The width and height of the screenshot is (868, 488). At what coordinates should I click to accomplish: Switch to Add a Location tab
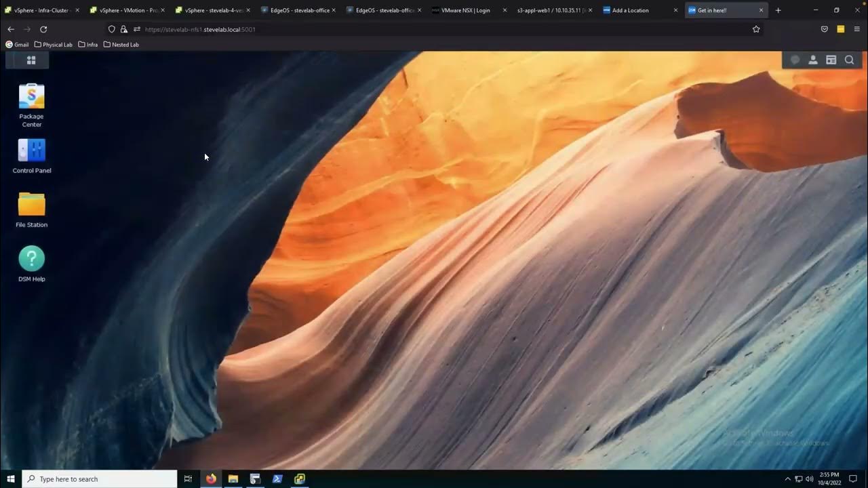640,10
